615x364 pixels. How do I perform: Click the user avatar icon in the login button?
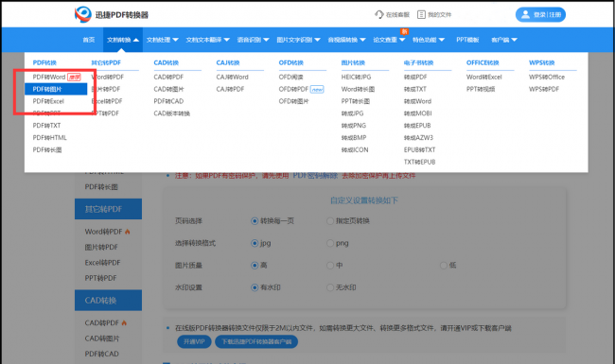(525, 14)
